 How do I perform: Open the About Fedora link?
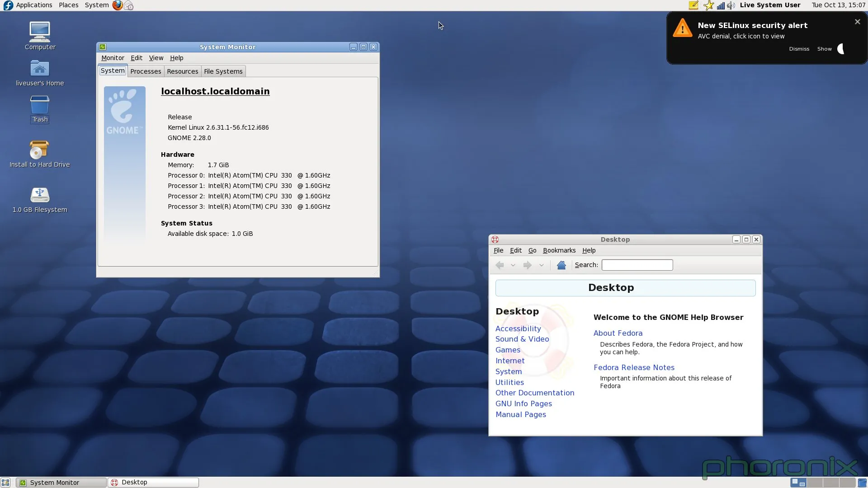coord(618,333)
